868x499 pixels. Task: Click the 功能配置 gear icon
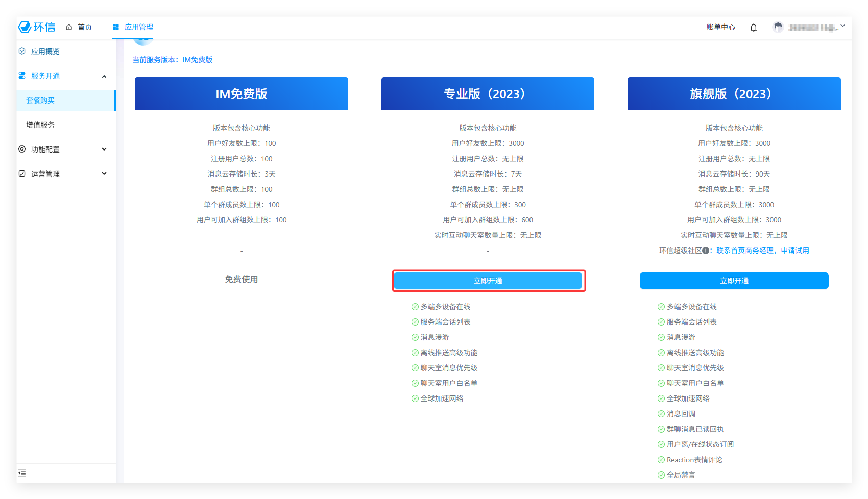(x=22, y=149)
